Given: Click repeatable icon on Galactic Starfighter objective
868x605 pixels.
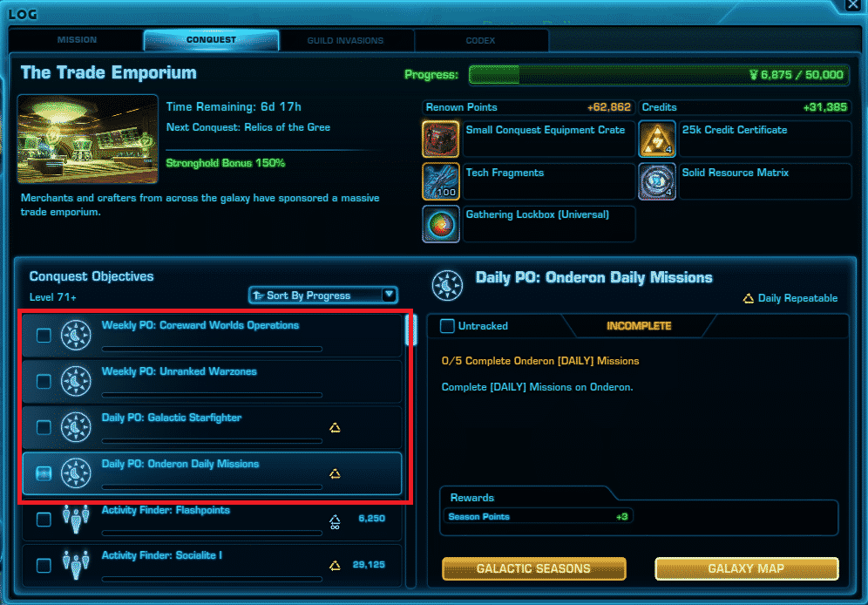Looking at the screenshot, I should pyautogui.click(x=335, y=427).
